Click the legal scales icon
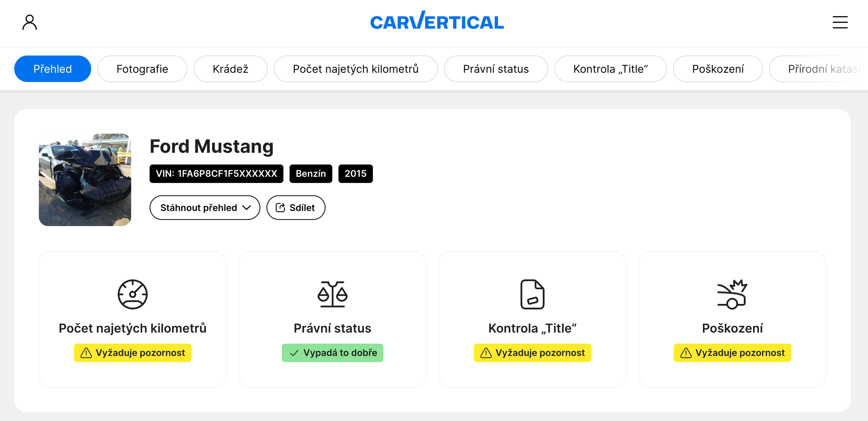The height and width of the screenshot is (421, 868). click(332, 294)
